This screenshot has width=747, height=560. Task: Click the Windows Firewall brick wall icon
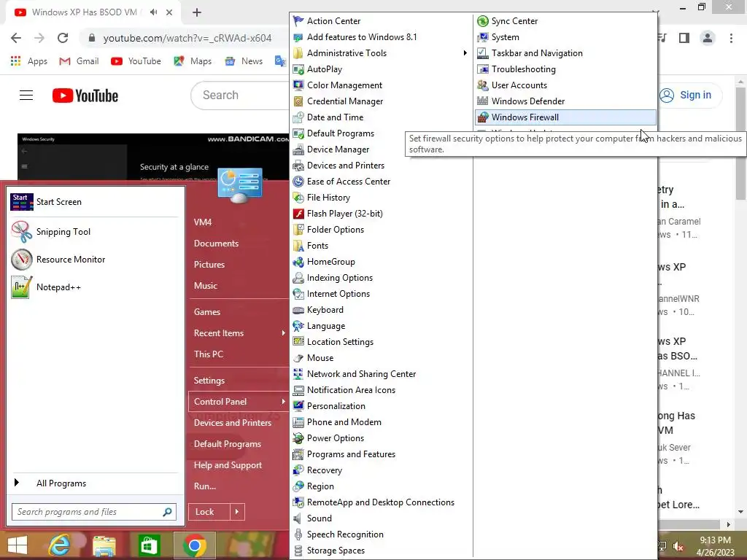[x=483, y=117]
